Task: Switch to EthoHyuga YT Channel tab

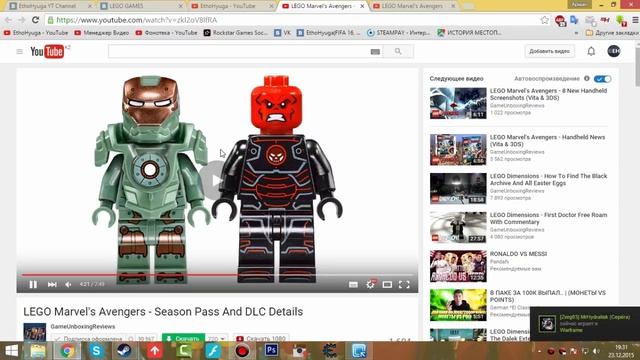Action: 50,6
